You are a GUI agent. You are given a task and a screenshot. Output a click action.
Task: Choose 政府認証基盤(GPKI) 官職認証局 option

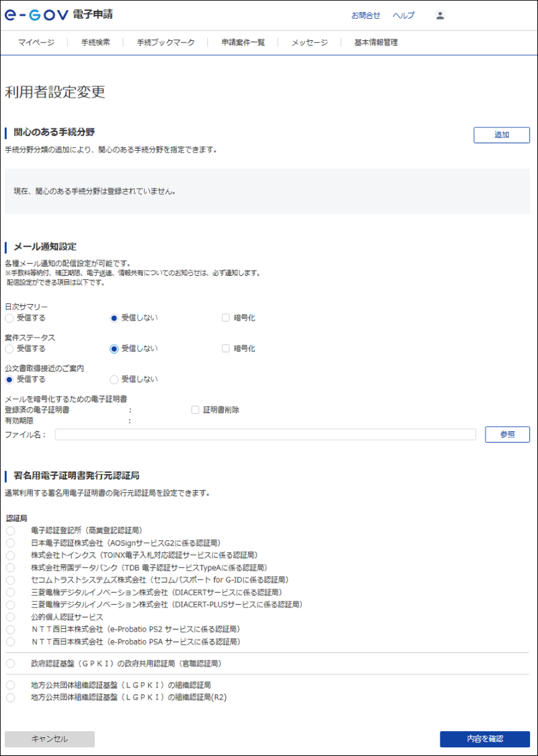pos(11,664)
